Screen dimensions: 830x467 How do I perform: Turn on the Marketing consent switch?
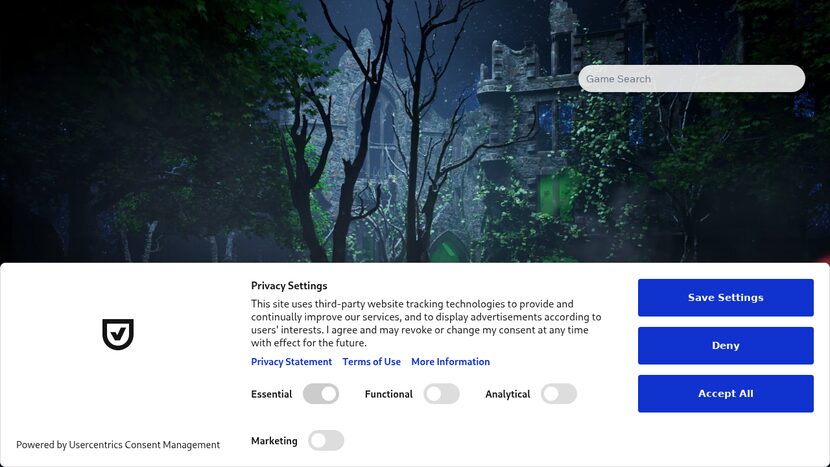pos(326,441)
